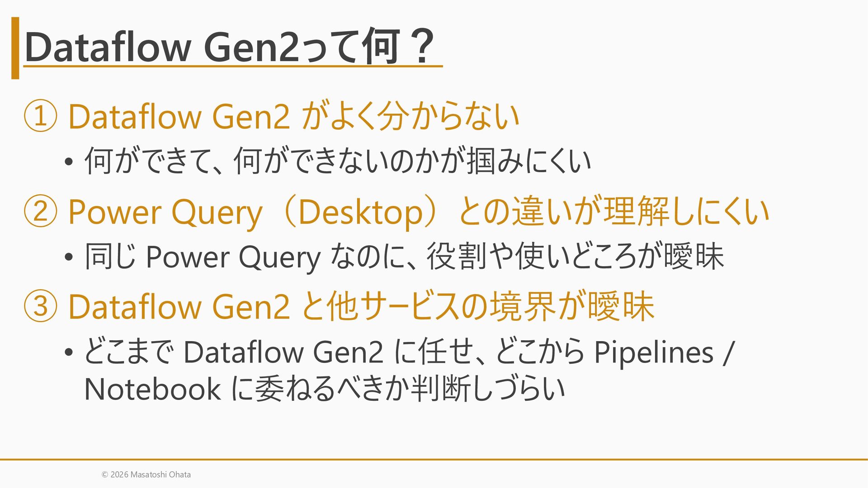
Task: Click bullet text starting with '同じ Power Query なのに'
Action: pos(404,257)
